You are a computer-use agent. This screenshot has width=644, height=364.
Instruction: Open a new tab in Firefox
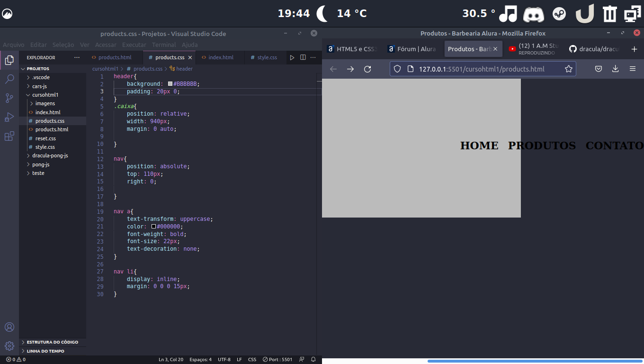pyautogui.click(x=635, y=49)
